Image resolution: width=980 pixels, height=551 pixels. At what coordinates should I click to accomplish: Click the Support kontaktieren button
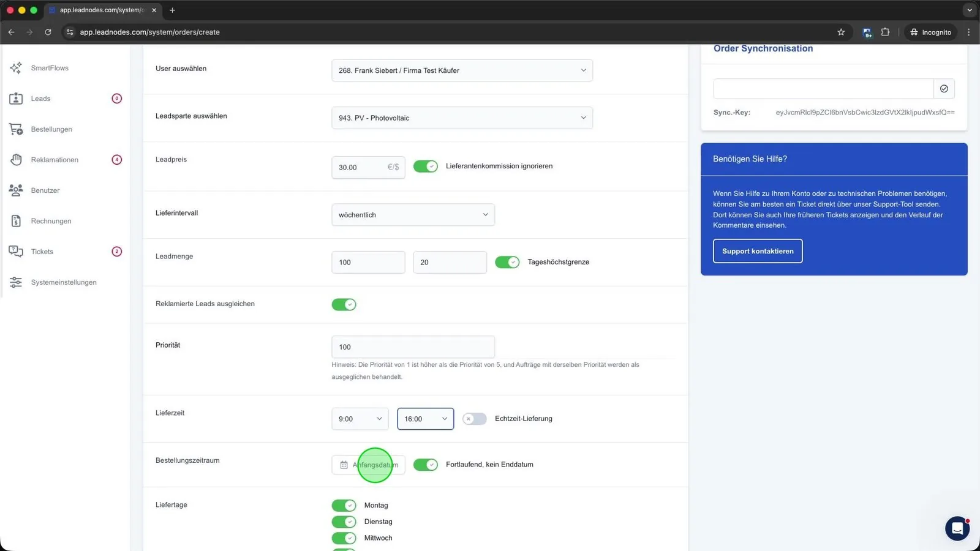(x=758, y=251)
